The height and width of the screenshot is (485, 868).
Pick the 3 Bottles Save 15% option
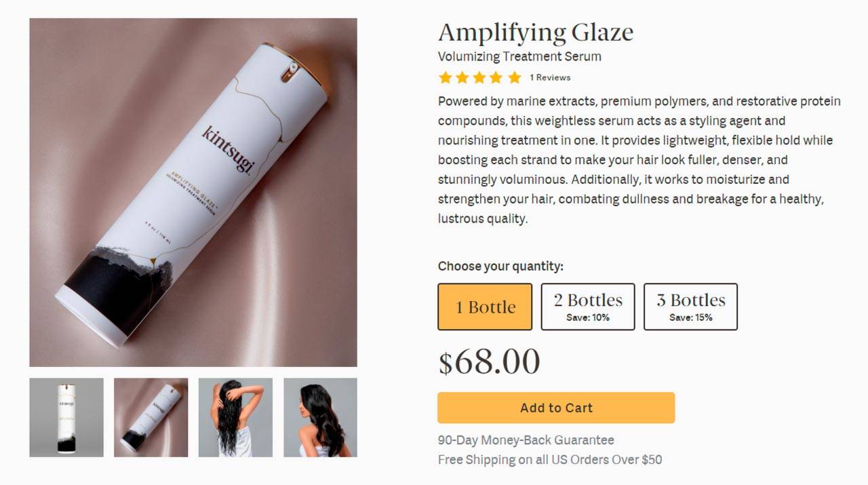(x=690, y=307)
